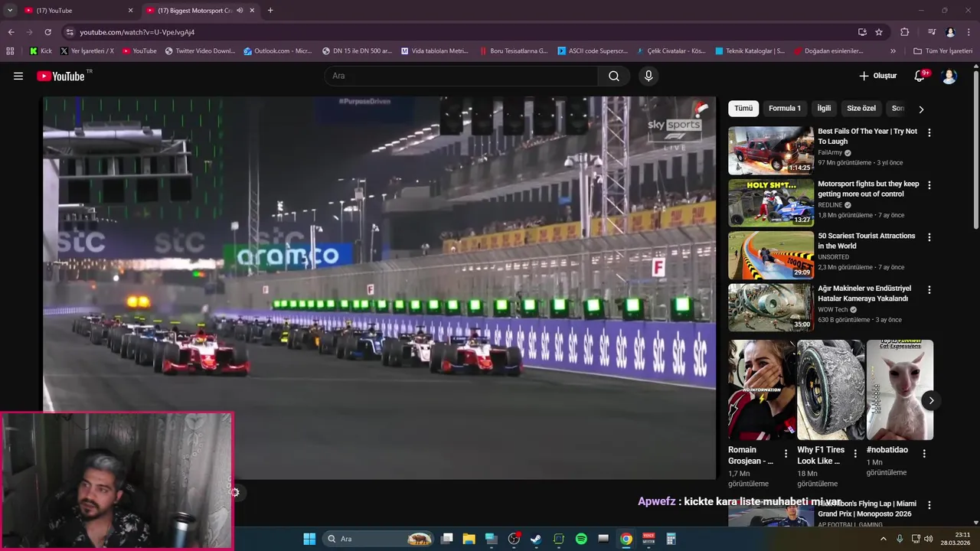This screenshot has height=551, width=980.
Task: Open options menu for 50 Scariest video
Action: coord(929,237)
